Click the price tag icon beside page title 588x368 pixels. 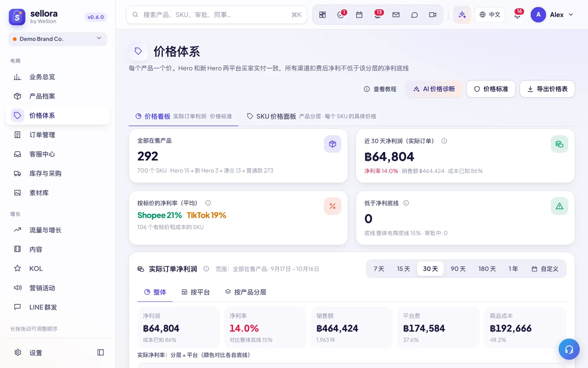coord(138,51)
